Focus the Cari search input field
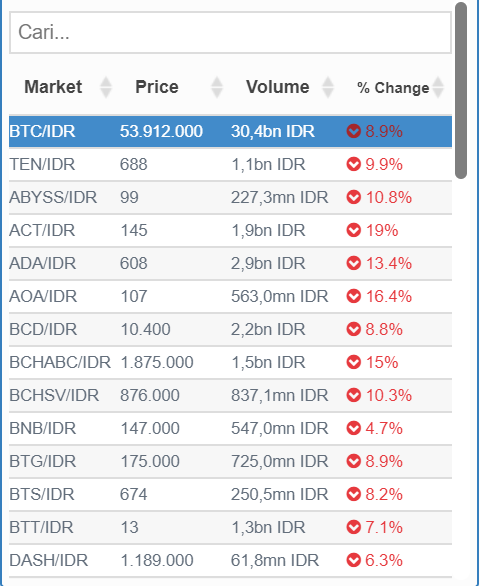Screen dimensions: 480x586 pos(230,33)
